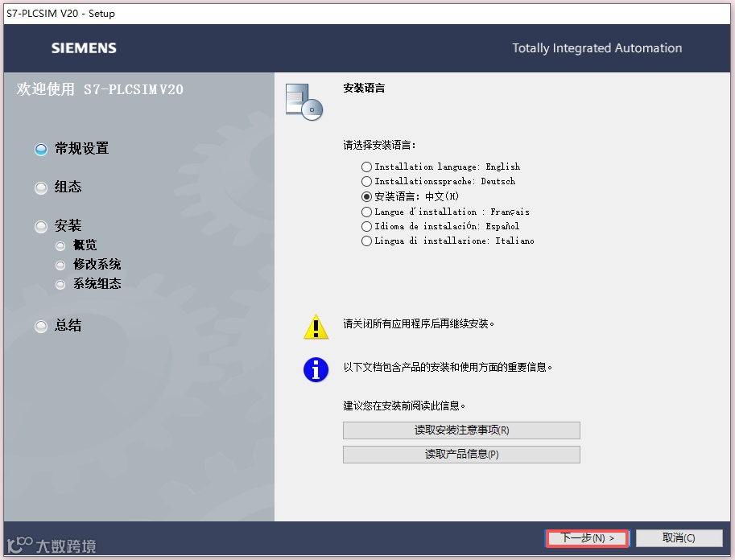
Task: Click Totally Integrated Automation header text
Action: [x=597, y=48]
